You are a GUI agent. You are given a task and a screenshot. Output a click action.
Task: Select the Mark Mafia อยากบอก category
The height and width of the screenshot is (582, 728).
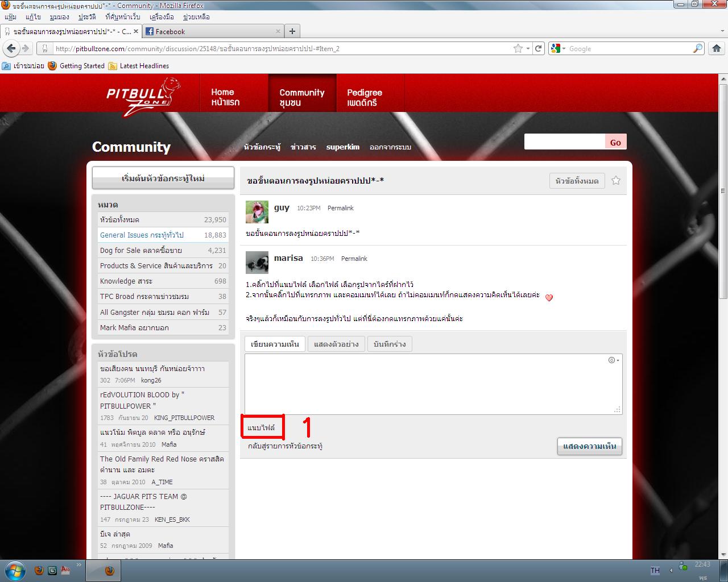(x=163, y=327)
